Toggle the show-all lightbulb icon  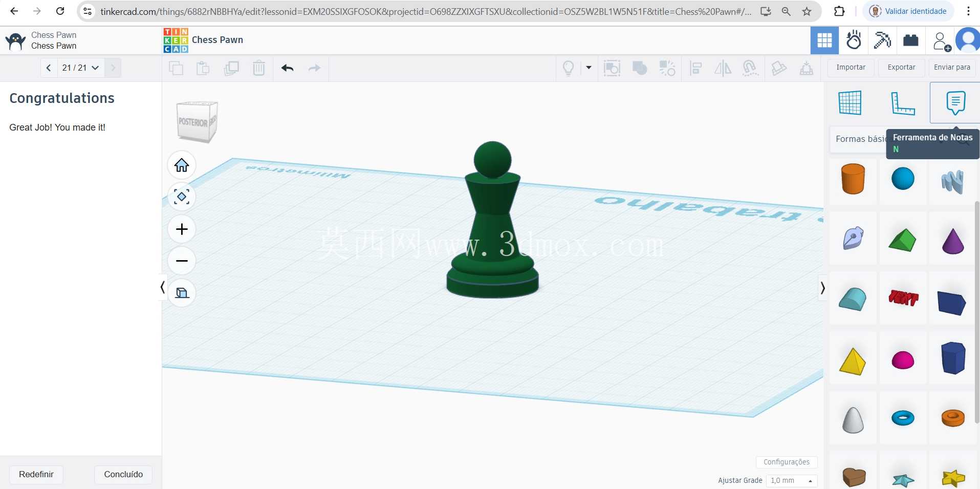(568, 68)
